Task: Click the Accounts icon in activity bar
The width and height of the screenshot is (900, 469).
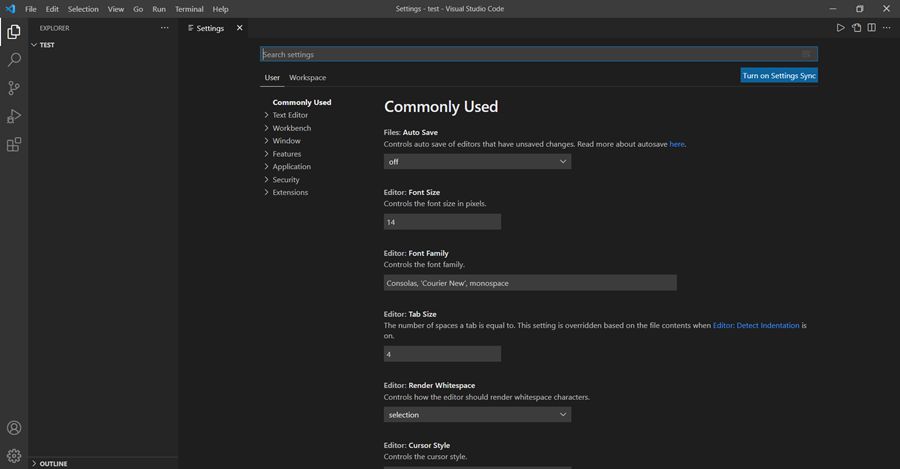Action: [x=14, y=428]
